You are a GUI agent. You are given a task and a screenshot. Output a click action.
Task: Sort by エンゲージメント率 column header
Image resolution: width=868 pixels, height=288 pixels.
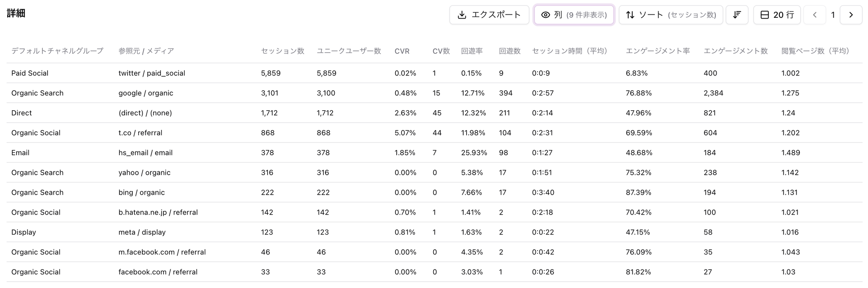[x=658, y=51]
